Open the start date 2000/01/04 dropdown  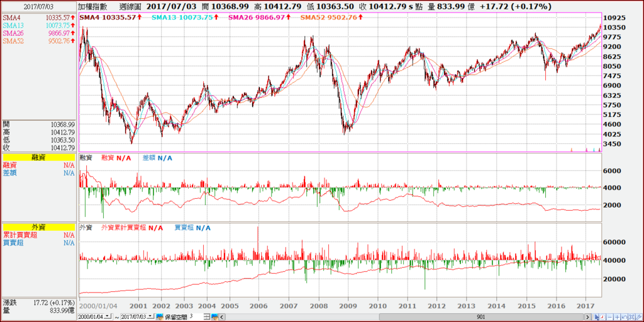coord(108,316)
